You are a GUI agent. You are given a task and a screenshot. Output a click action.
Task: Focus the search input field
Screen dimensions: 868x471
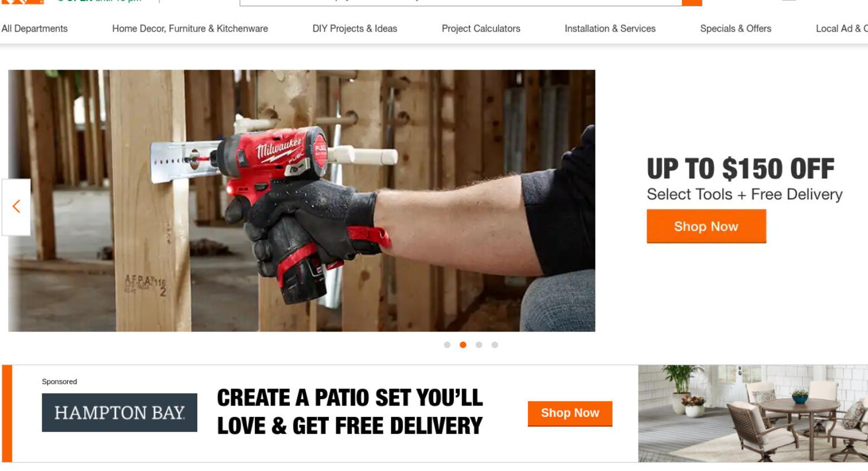(x=461, y=2)
